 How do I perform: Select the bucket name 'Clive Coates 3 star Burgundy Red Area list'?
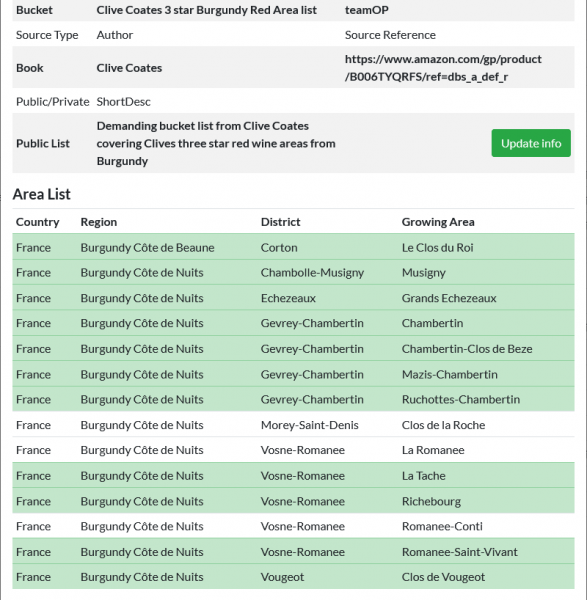click(x=206, y=10)
